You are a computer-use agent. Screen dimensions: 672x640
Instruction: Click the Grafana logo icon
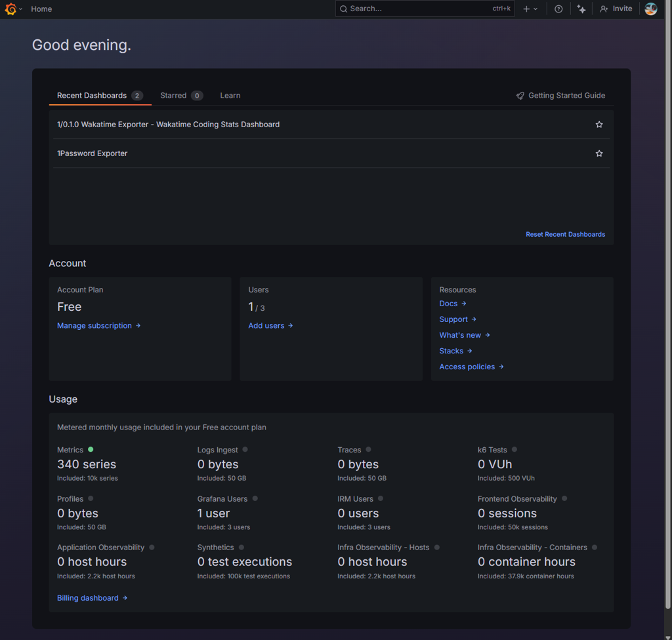click(10, 9)
